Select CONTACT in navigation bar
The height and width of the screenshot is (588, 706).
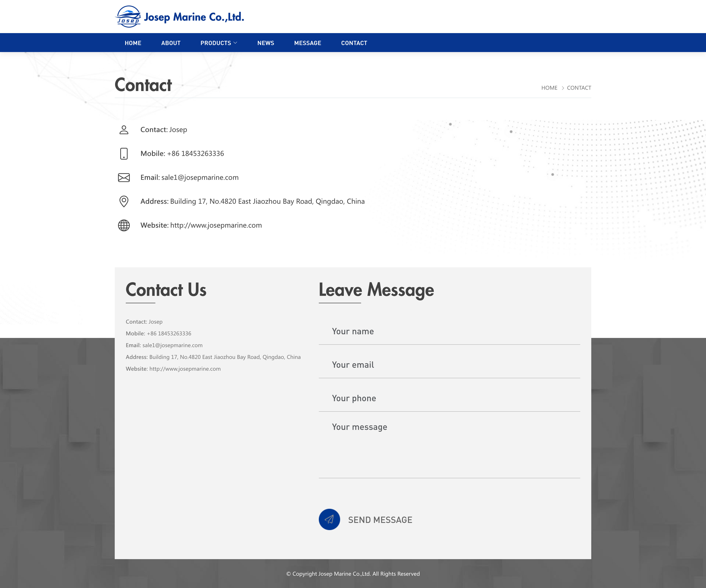[x=354, y=43]
